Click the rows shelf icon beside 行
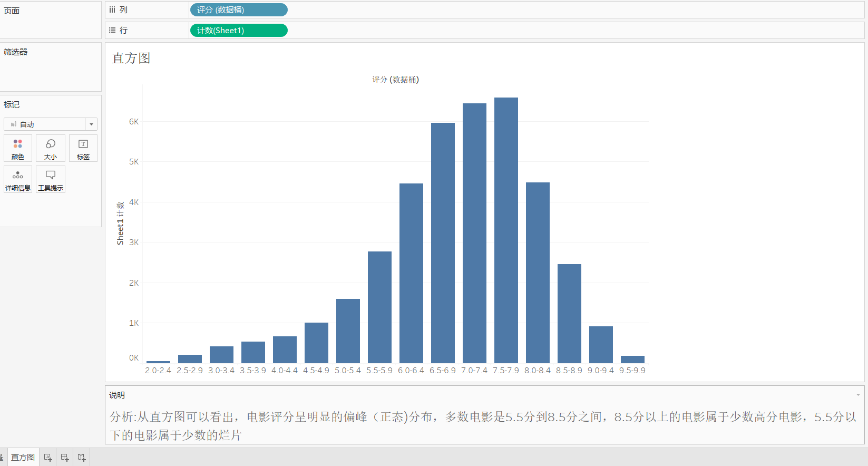This screenshot has width=868, height=466. click(112, 30)
